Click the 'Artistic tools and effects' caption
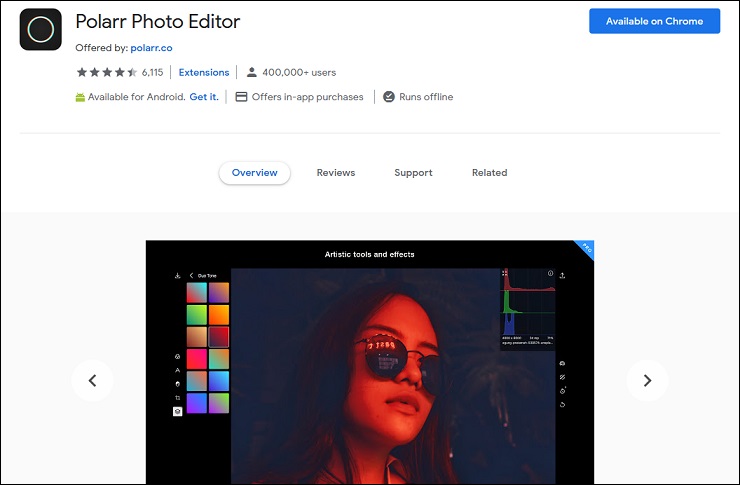Image resolution: width=740 pixels, height=485 pixels. click(x=370, y=254)
